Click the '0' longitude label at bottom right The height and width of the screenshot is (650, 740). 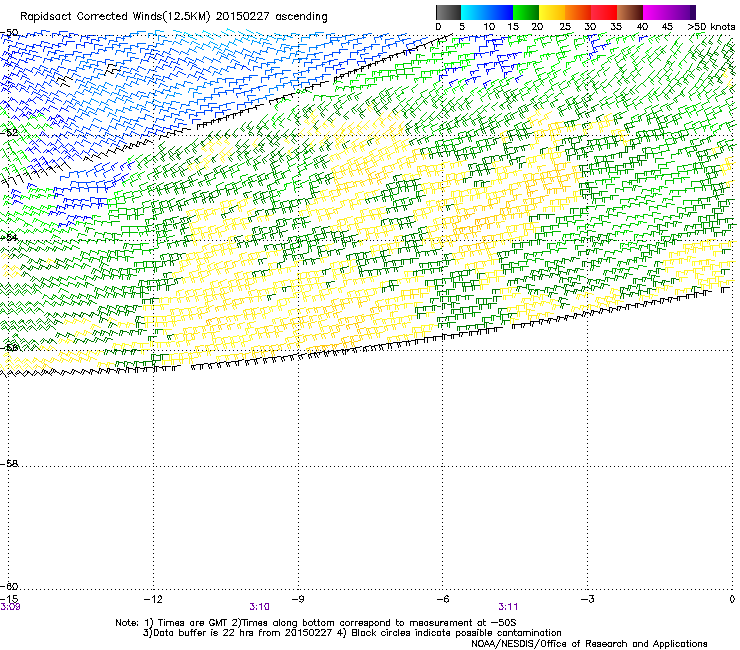(732, 599)
